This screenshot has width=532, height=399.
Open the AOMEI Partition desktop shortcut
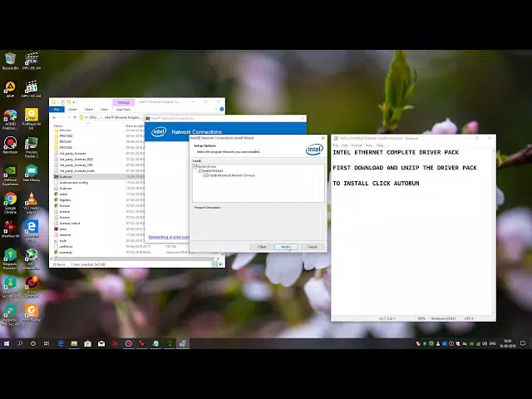(10, 119)
